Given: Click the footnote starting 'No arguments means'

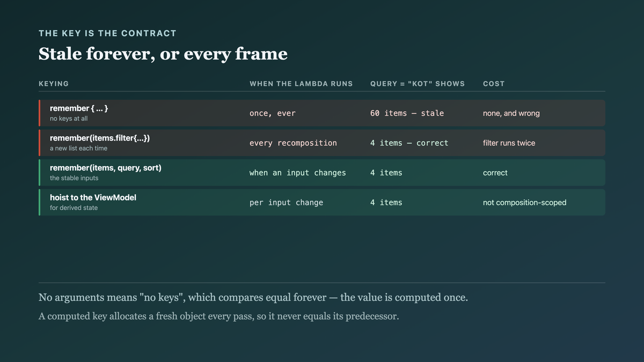Looking at the screenshot, I should (253, 298).
